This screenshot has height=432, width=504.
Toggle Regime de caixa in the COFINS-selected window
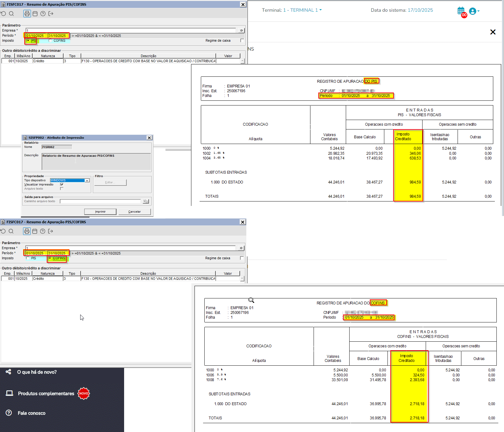coord(242,258)
